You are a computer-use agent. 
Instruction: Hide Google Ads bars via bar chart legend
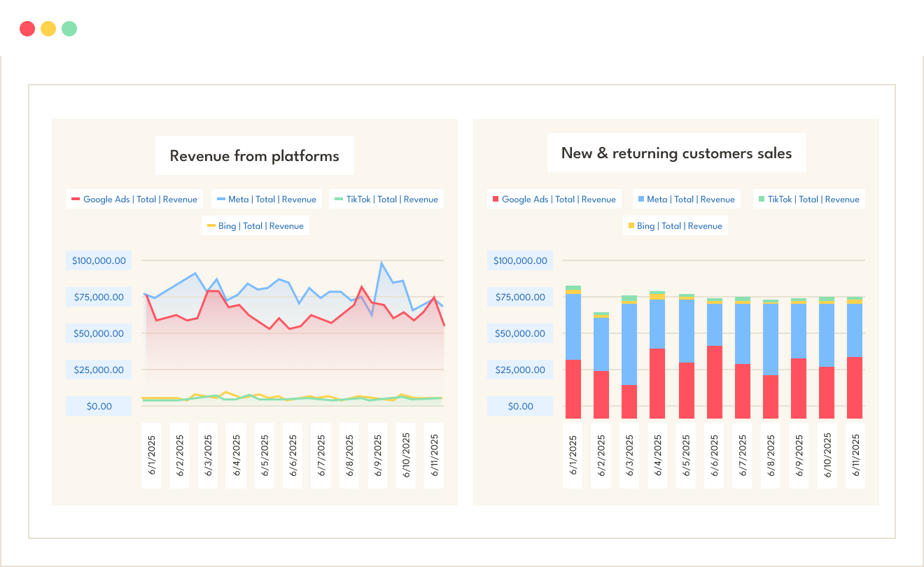(553, 199)
